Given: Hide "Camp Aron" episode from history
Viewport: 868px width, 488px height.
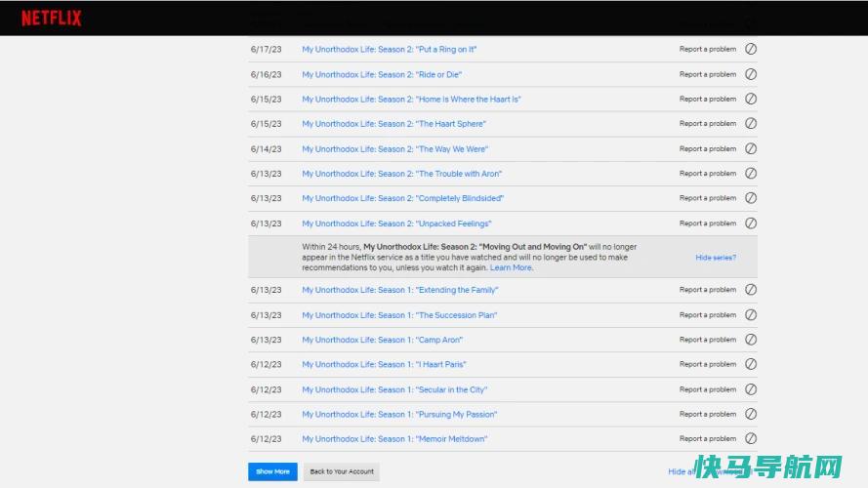Looking at the screenshot, I should pos(751,340).
